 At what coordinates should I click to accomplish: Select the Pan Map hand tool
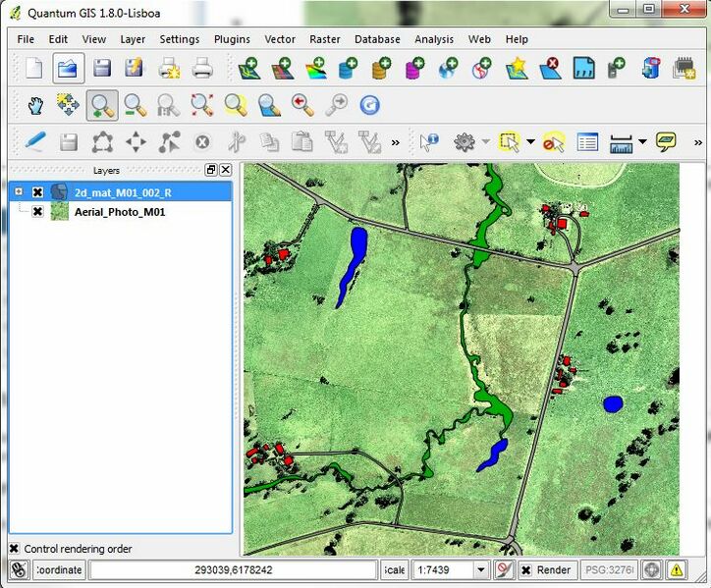[x=35, y=105]
